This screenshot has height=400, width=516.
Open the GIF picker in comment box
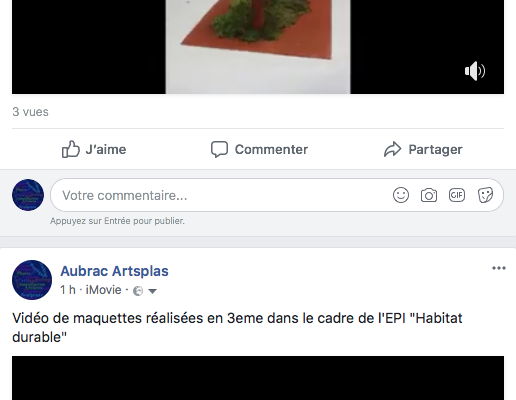pyautogui.click(x=457, y=195)
